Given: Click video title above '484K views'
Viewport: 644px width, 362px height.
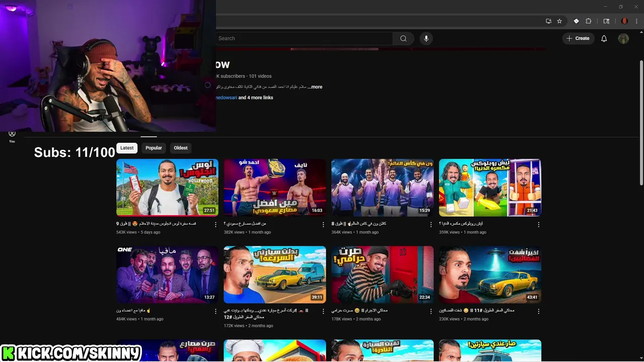Looking at the screenshot, I should point(134,311).
